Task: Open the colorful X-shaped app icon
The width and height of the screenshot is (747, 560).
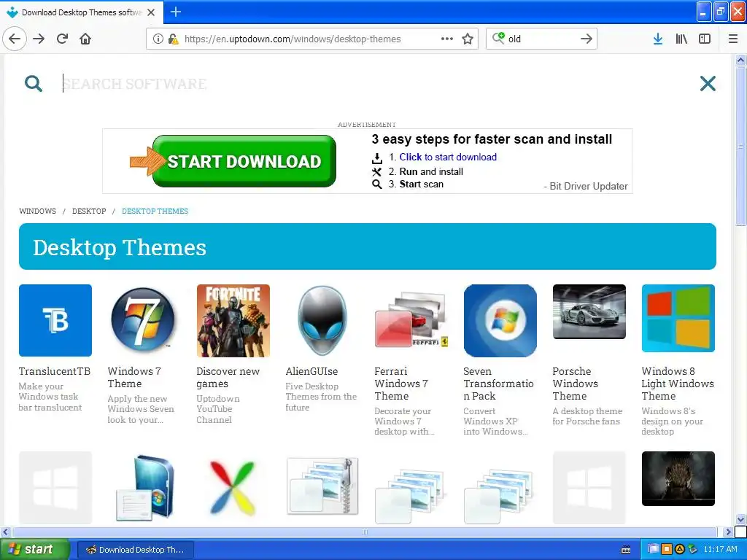Action: pos(233,488)
